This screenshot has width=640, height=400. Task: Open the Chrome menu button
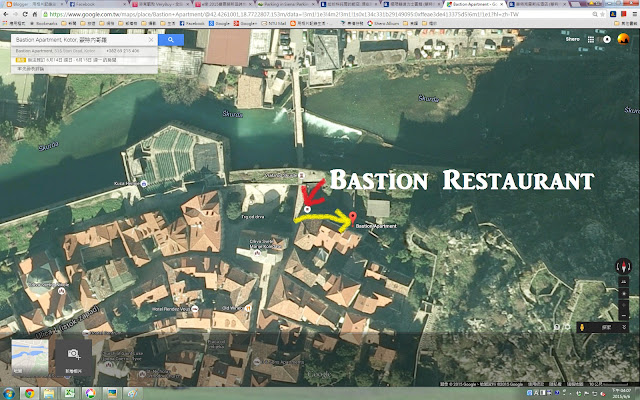[634, 14]
